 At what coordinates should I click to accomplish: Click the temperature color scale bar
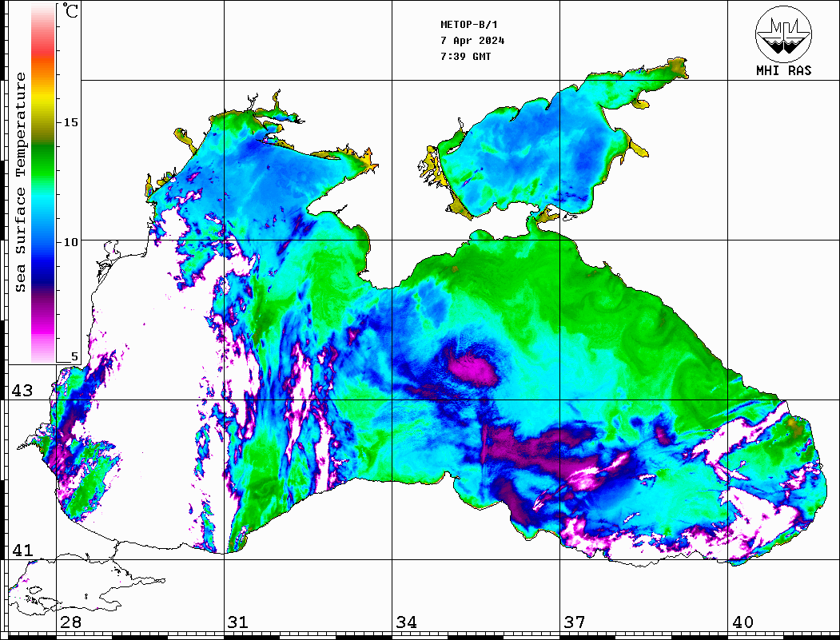pyautogui.click(x=43, y=183)
